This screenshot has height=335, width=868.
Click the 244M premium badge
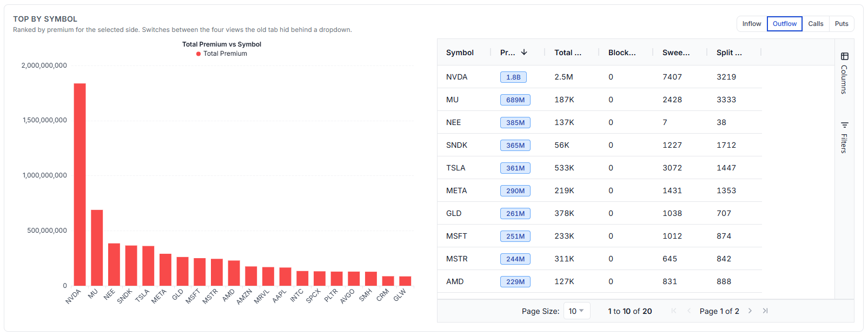point(515,259)
